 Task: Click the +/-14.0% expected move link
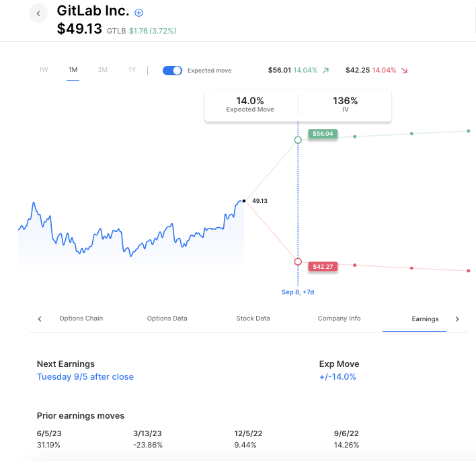tap(338, 377)
